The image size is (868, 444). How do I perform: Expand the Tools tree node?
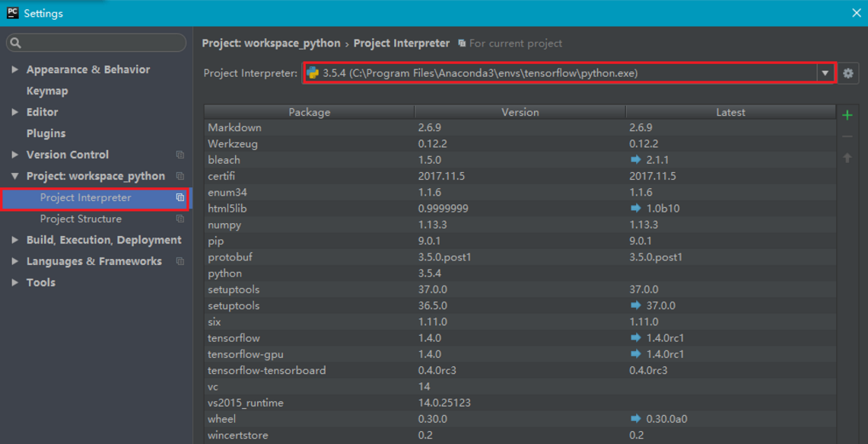[15, 283]
